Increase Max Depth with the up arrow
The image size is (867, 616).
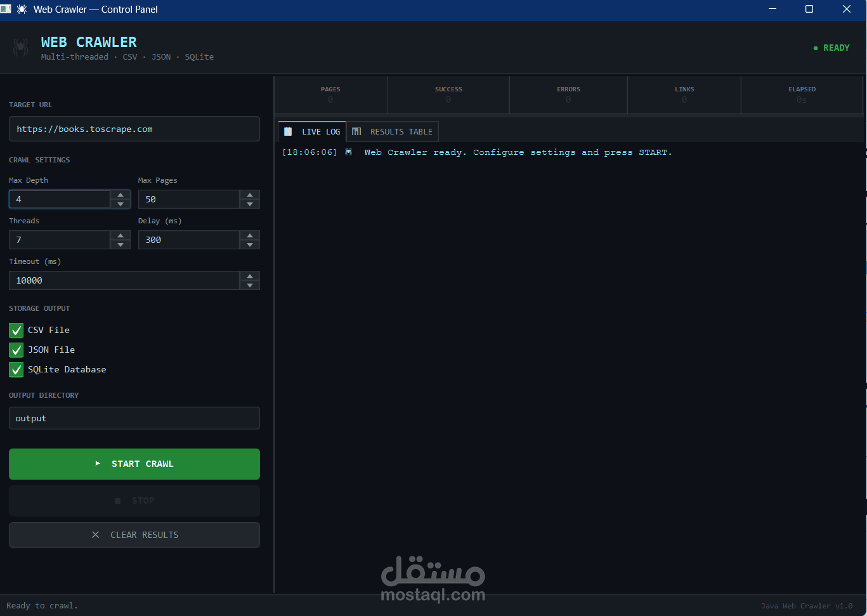(x=121, y=195)
